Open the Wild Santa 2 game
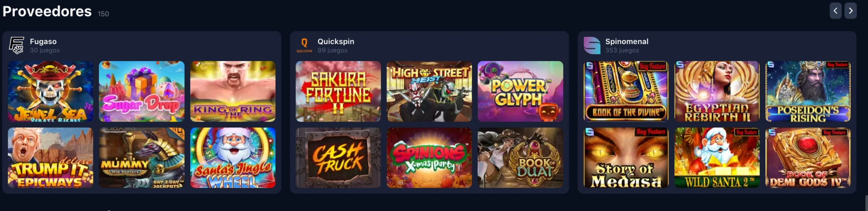The image size is (868, 211). click(717, 158)
